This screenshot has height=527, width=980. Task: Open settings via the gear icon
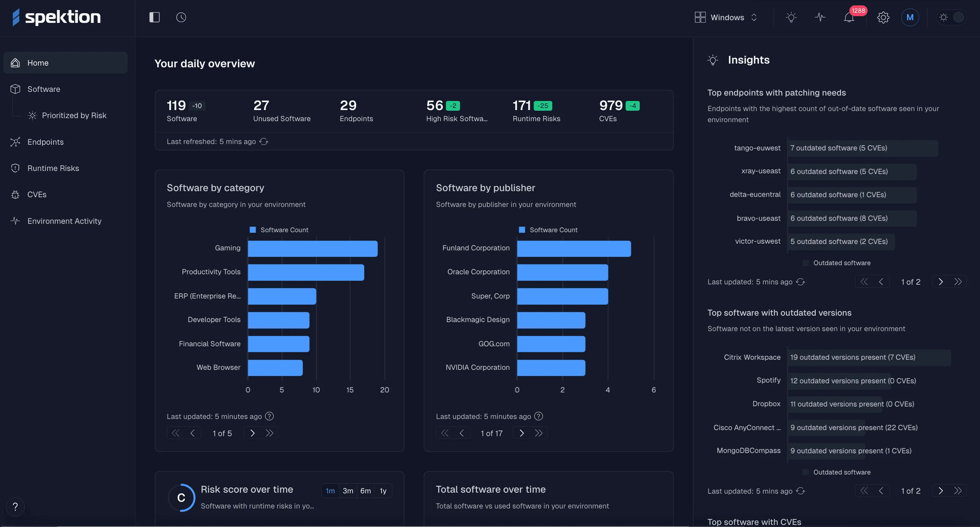coord(883,17)
